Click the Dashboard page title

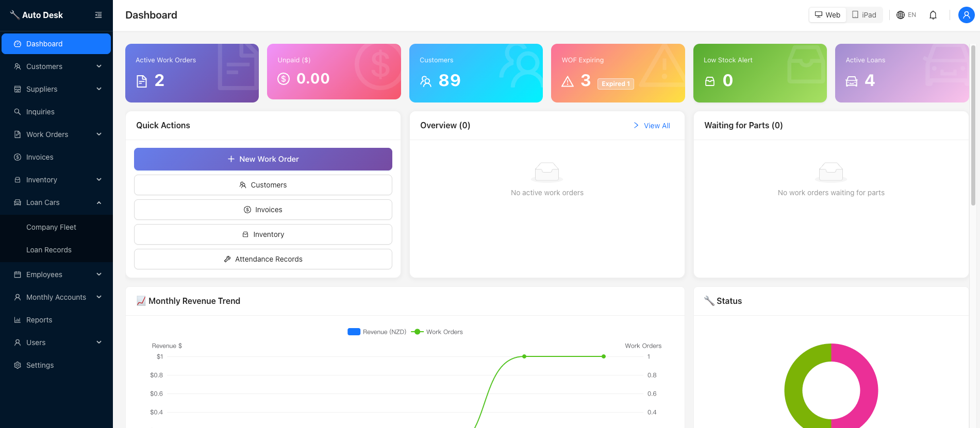(151, 15)
